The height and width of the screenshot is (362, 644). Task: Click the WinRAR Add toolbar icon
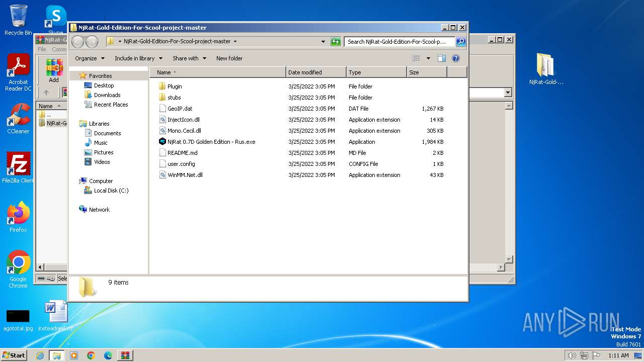click(x=54, y=70)
